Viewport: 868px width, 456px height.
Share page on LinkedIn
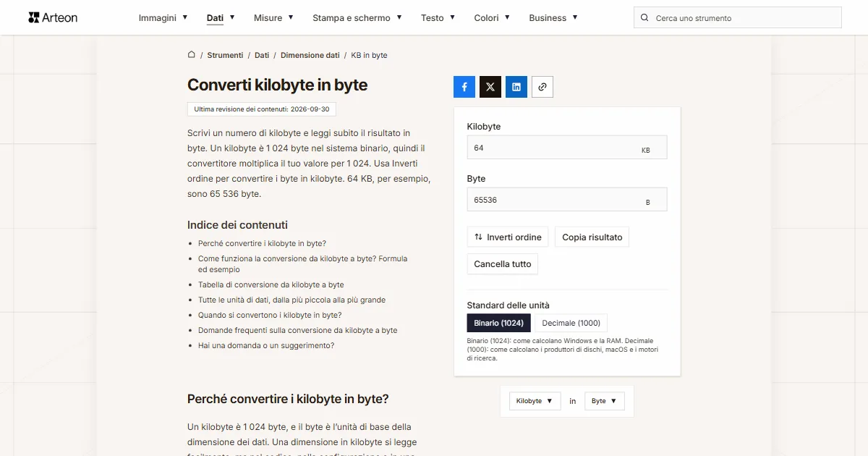(516, 87)
